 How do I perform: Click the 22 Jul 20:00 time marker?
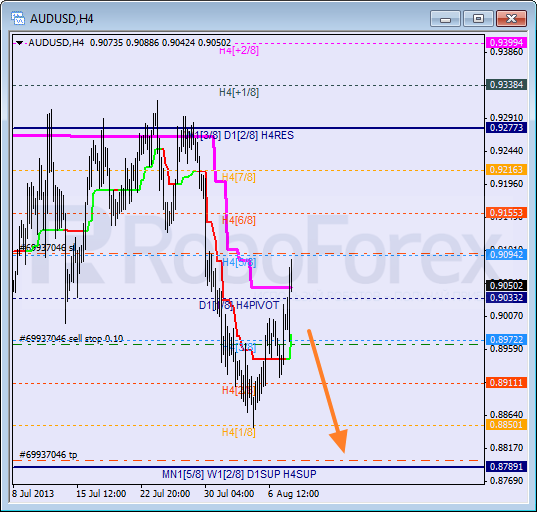[x=165, y=494]
